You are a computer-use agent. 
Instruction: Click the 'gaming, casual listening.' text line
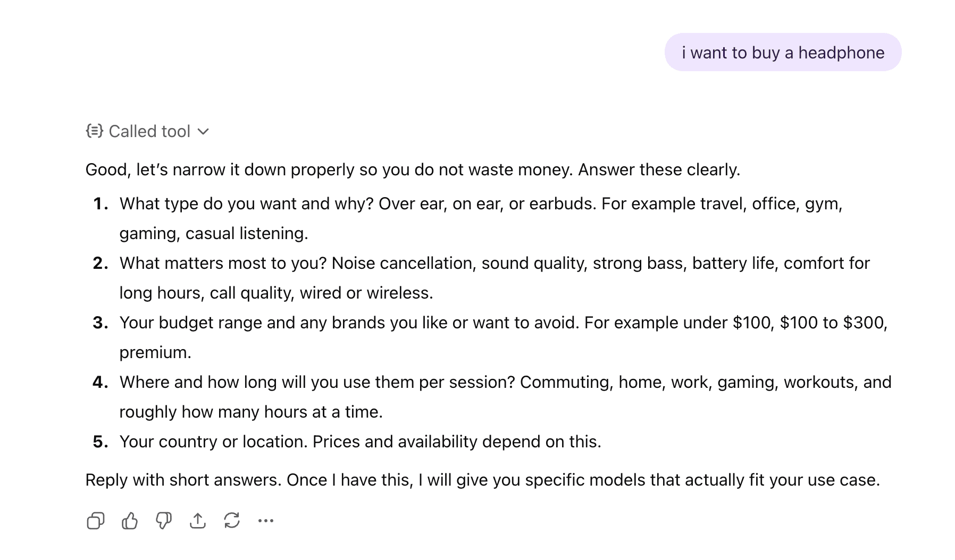click(214, 233)
